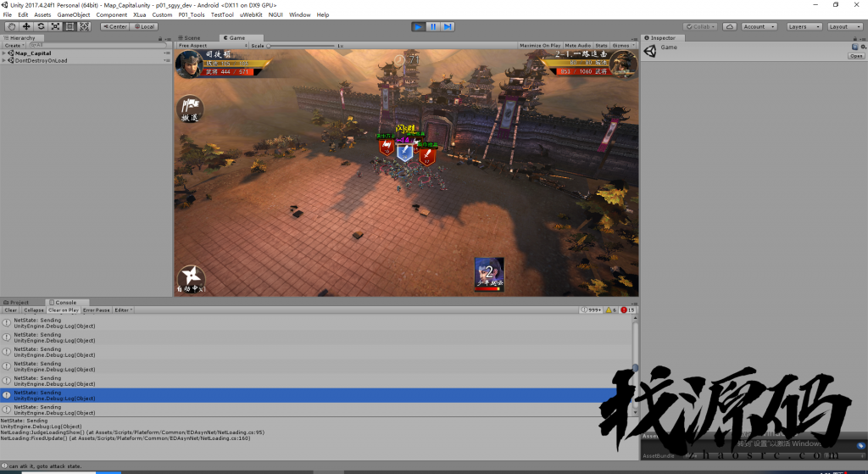868x474 pixels.
Task: Expand the DontDestroyOnLoad scene
Action: 4,60
